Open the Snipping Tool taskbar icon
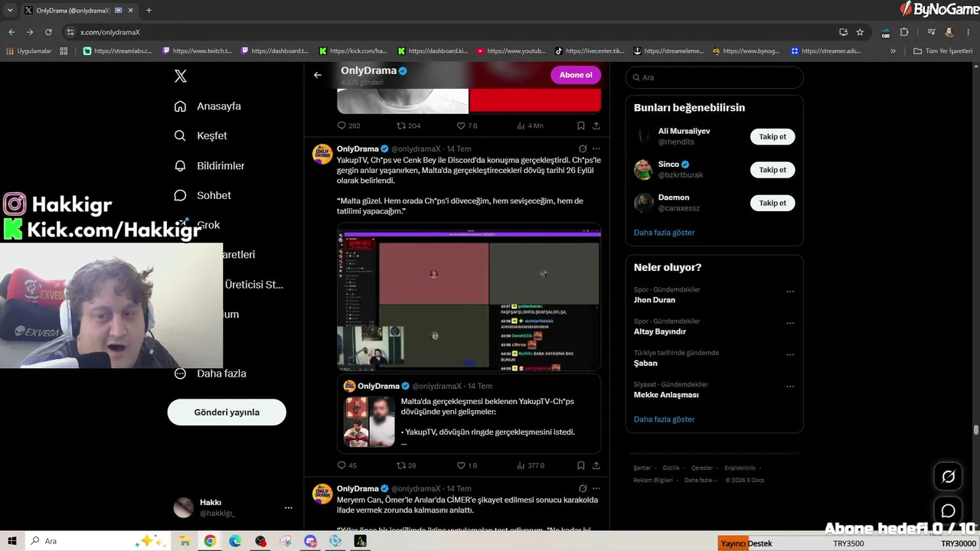The height and width of the screenshot is (551, 980). 286,541
